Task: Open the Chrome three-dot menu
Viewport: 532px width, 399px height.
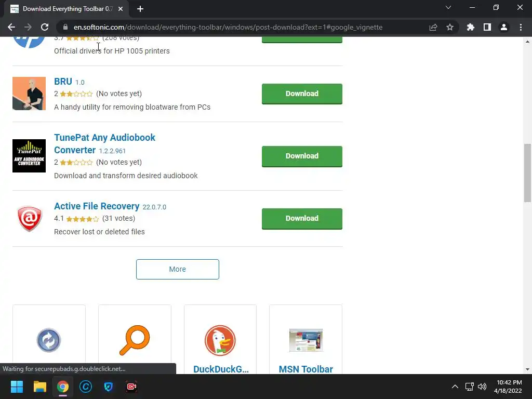Action: (x=521, y=27)
